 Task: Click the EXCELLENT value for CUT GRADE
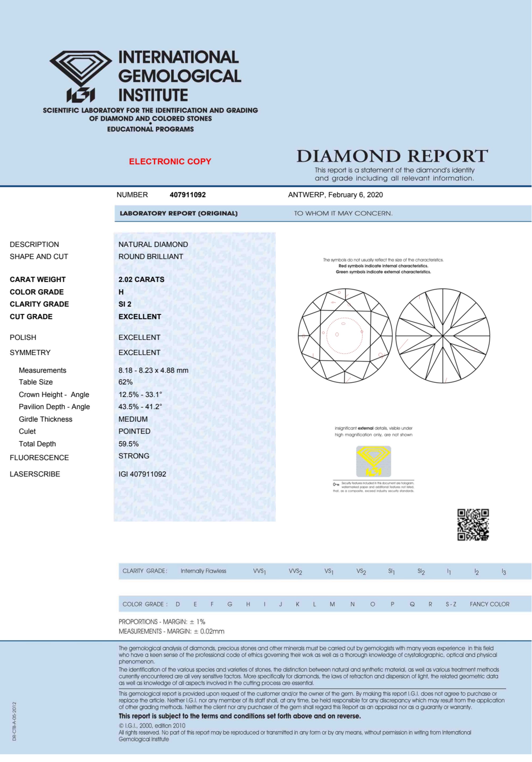140,317
